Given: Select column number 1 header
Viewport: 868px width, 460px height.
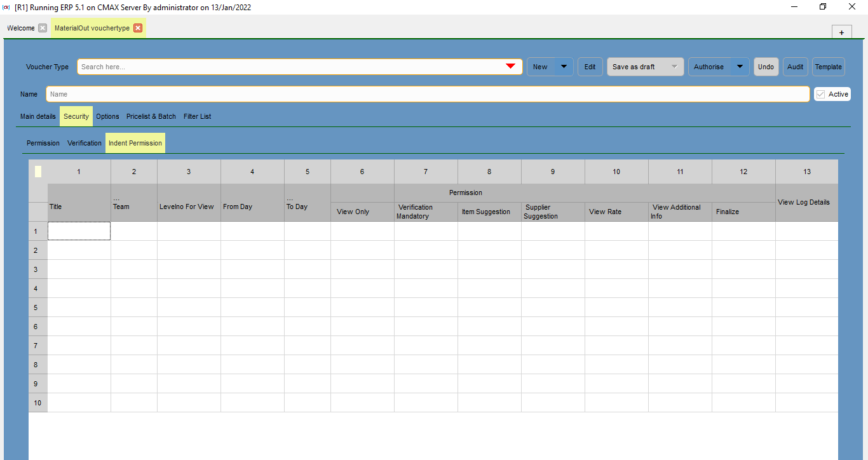Looking at the screenshot, I should [79, 172].
